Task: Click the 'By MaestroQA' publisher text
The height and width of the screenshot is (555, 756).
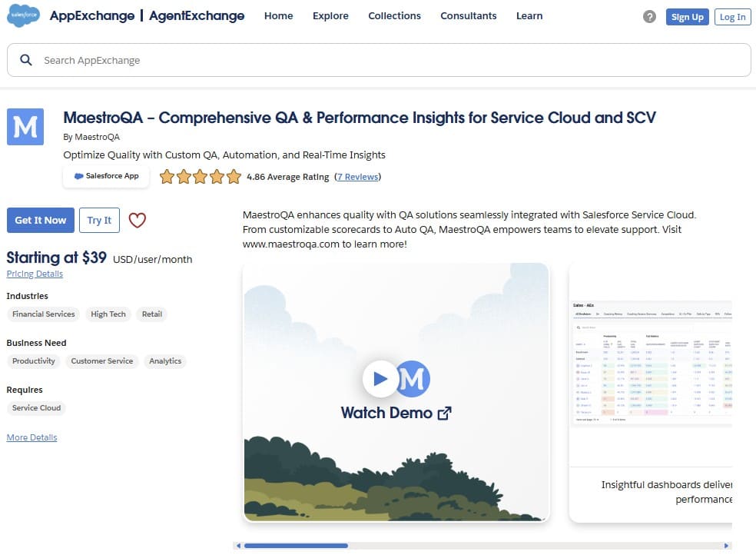Action: (x=91, y=137)
